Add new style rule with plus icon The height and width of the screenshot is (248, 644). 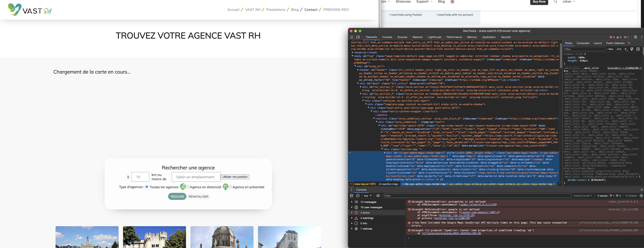tap(626, 49)
